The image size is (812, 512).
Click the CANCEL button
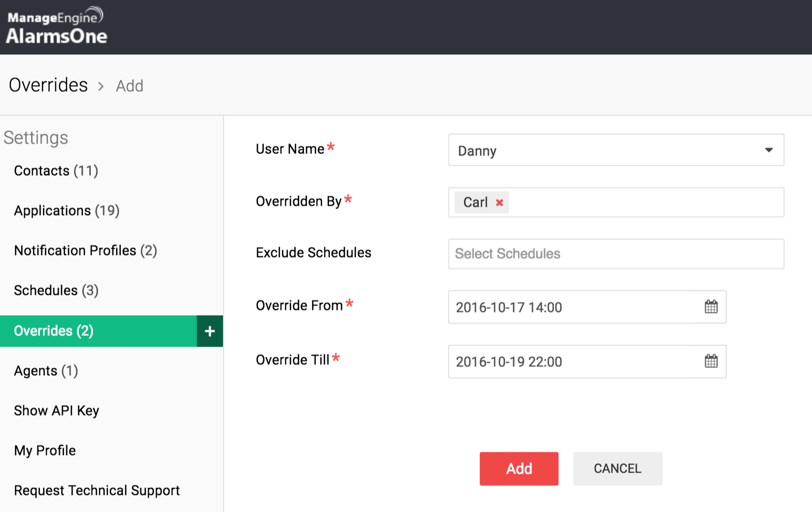point(618,468)
